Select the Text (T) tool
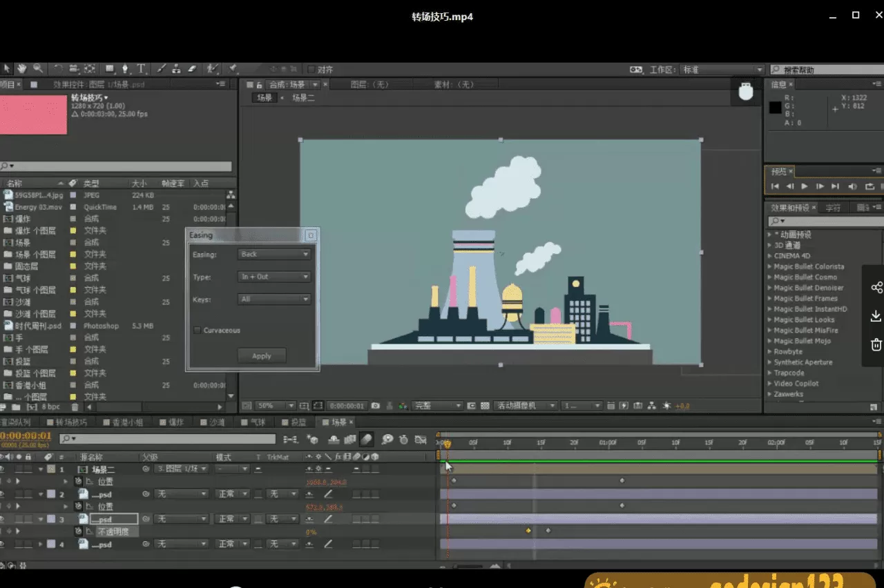 pos(141,69)
